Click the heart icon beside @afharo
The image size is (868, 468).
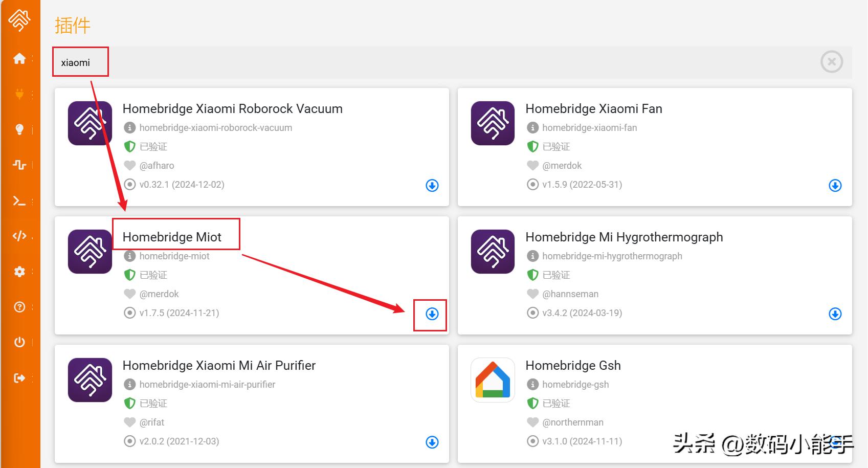[x=130, y=166]
